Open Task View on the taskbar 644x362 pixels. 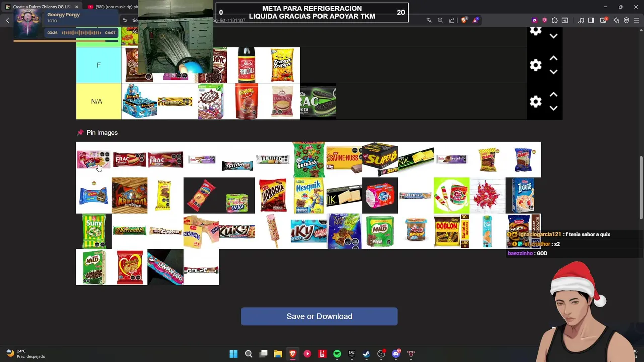(263, 354)
